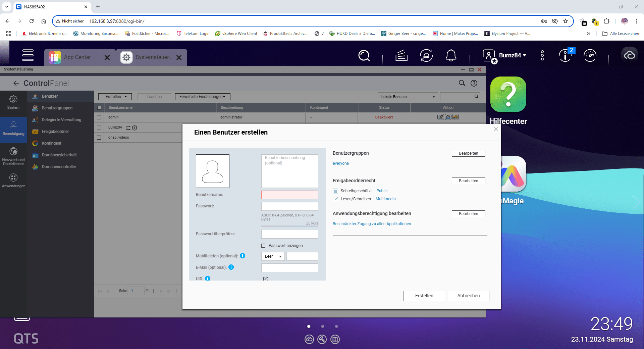The height and width of the screenshot is (349, 644).
Task: Click the UID edit pencil icon
Action: pyautogui.click(x=265, y=279)
